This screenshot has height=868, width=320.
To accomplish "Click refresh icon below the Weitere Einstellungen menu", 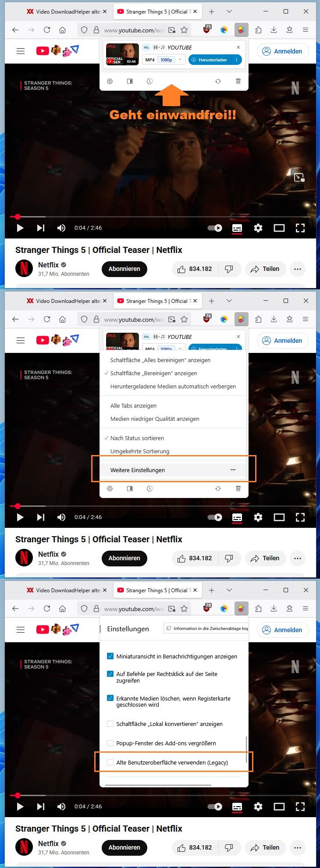I will [218, 488].
